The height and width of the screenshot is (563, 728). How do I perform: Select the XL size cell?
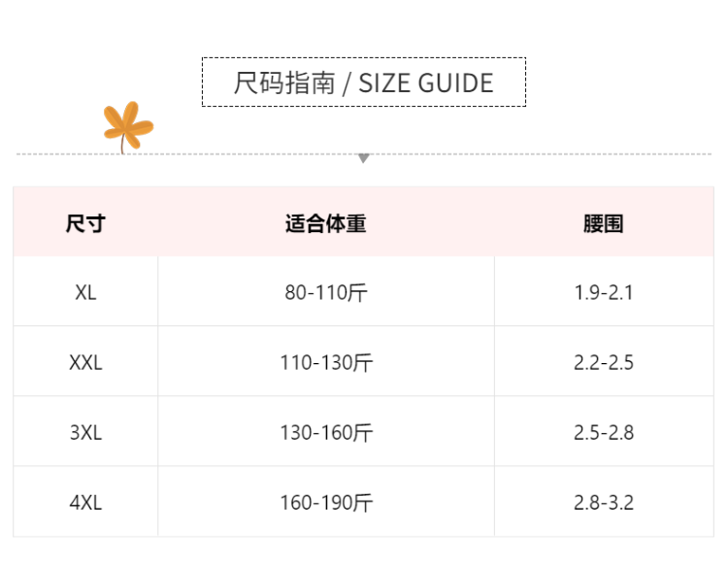coord(85,292)
